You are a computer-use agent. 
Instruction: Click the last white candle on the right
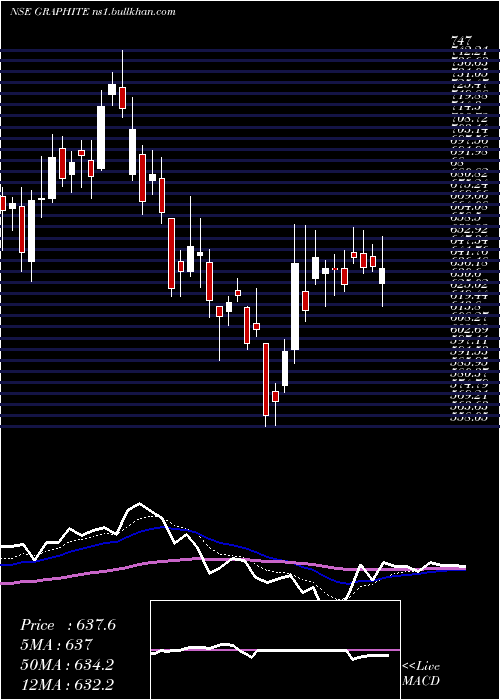(x=382, y=276)
